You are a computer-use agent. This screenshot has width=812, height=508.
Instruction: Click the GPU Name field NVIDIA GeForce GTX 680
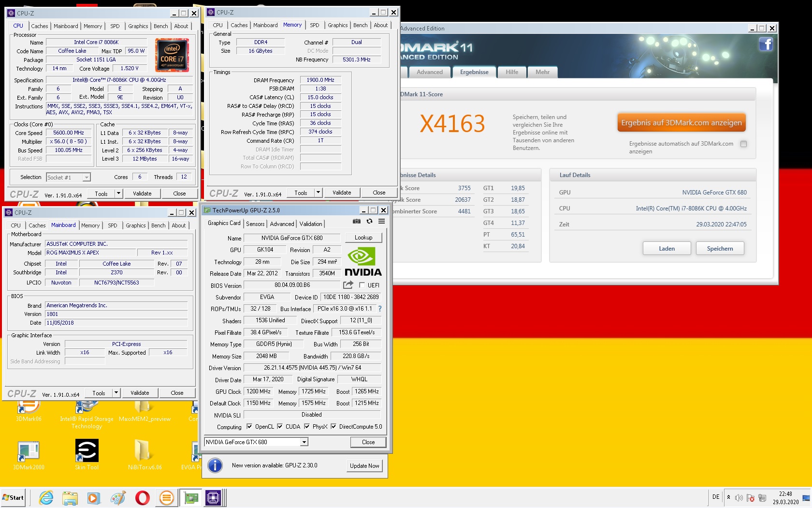coord(292,238)
